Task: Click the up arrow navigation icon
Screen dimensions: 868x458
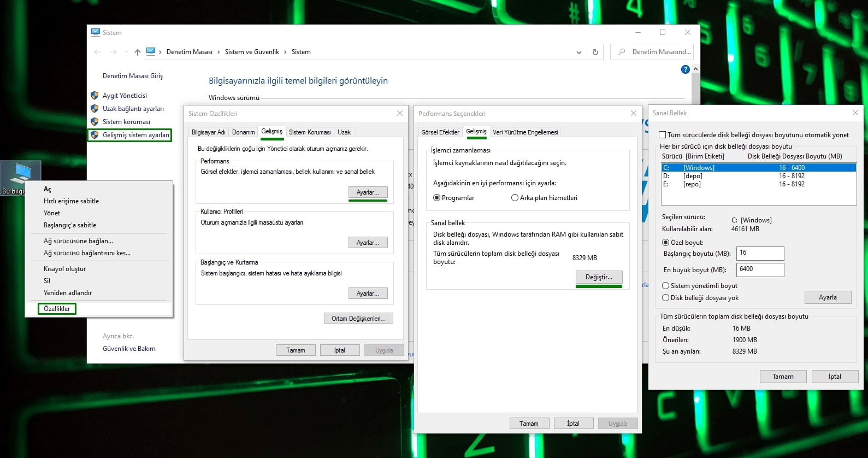Action: (137, 52)
